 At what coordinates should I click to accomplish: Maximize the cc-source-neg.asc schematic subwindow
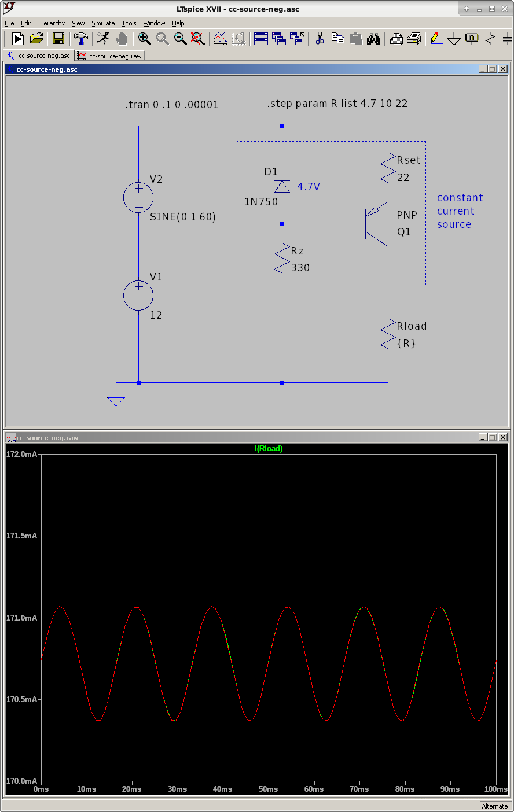493,69
